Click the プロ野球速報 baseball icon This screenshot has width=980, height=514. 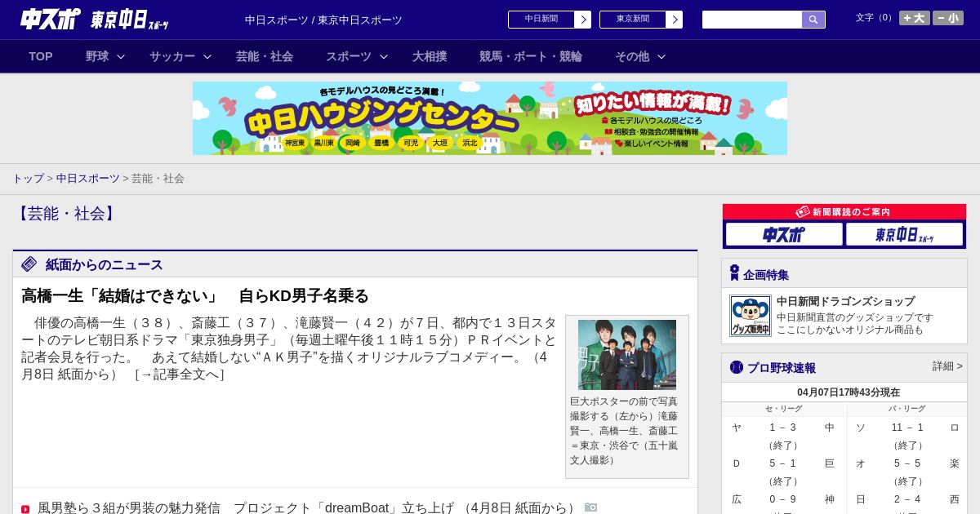(x=737, y=367)
